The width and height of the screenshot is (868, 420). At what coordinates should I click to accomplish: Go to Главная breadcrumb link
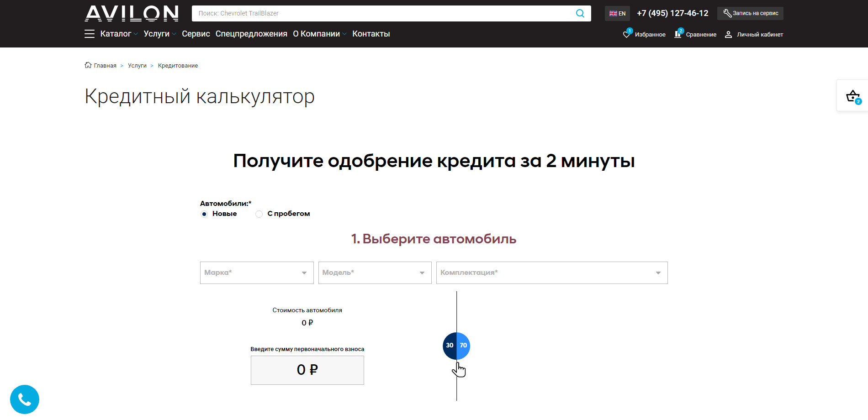(105, 66)
